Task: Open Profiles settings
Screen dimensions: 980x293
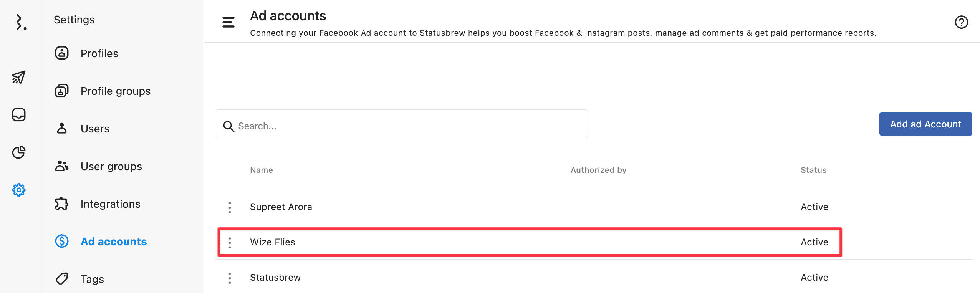Action: pos(99,53)
